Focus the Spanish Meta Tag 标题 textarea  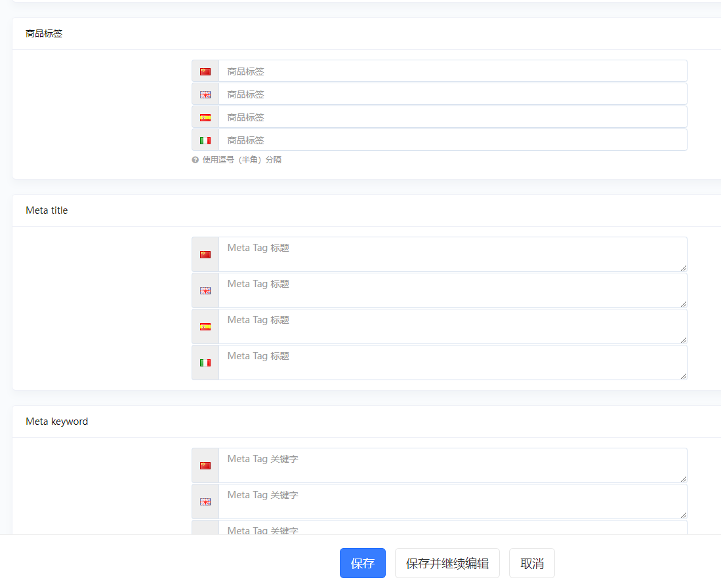click(453, 326)
